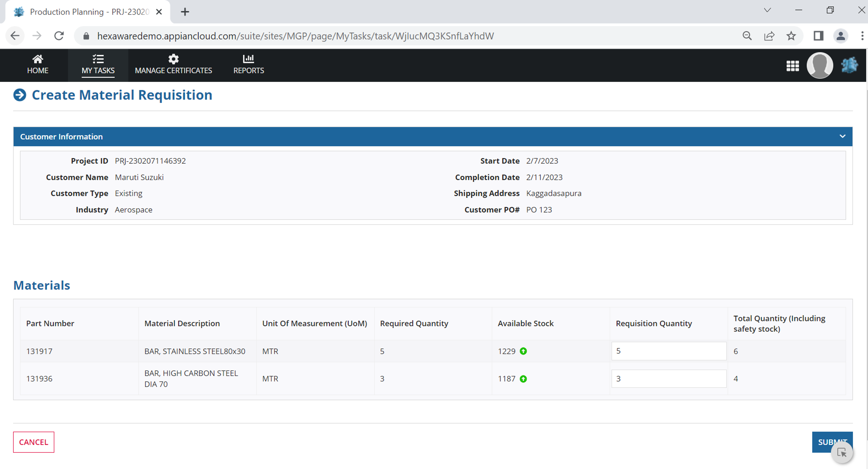The width and height of the screenshot is (868, 469).
Task: Click the floating cursor helper button
Action: (842, 453)
